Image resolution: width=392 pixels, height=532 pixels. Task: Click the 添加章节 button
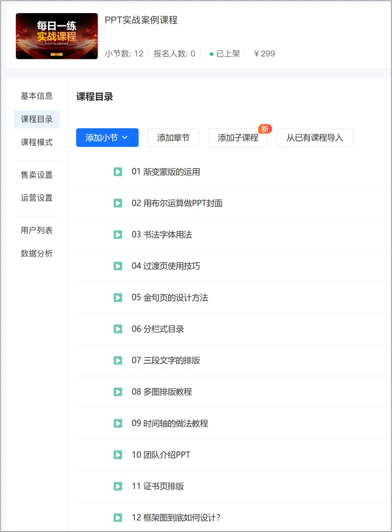pos(173,138)
